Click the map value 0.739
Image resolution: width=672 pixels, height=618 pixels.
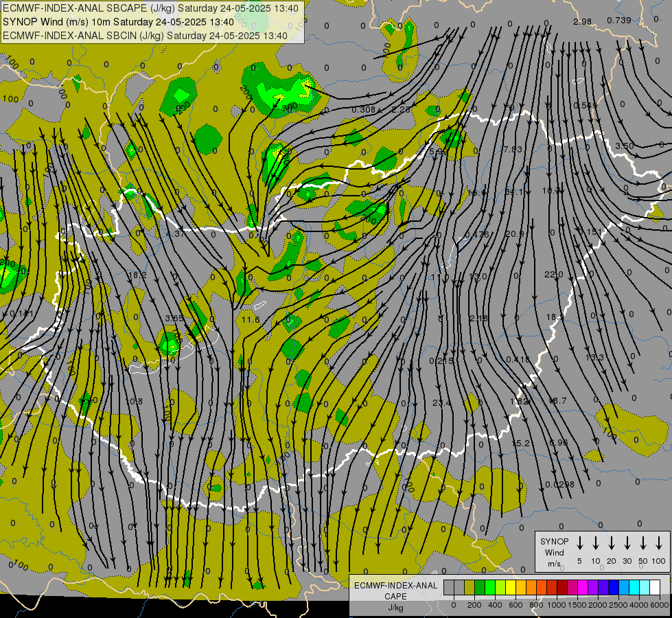pos(619,20)
